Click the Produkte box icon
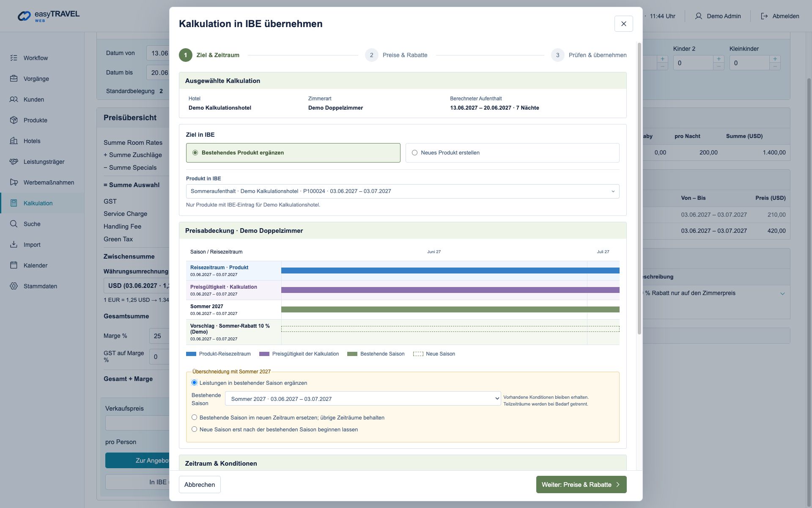The image size is (812, 508). tap(14, 120)
